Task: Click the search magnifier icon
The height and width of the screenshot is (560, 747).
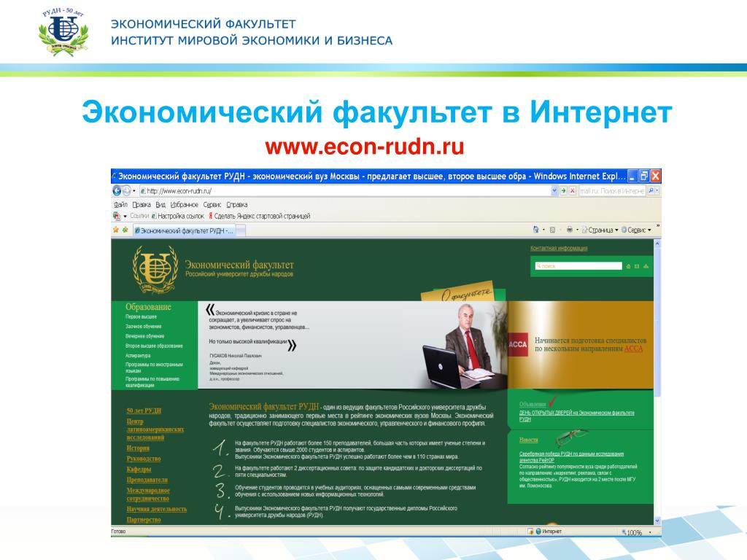Action: tap(651, 191)
